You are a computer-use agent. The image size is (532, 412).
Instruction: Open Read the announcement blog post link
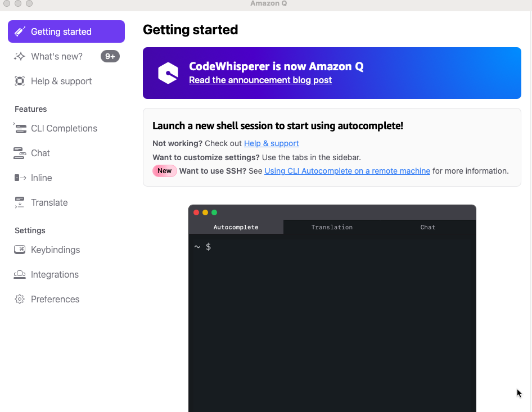pos(260,80)
